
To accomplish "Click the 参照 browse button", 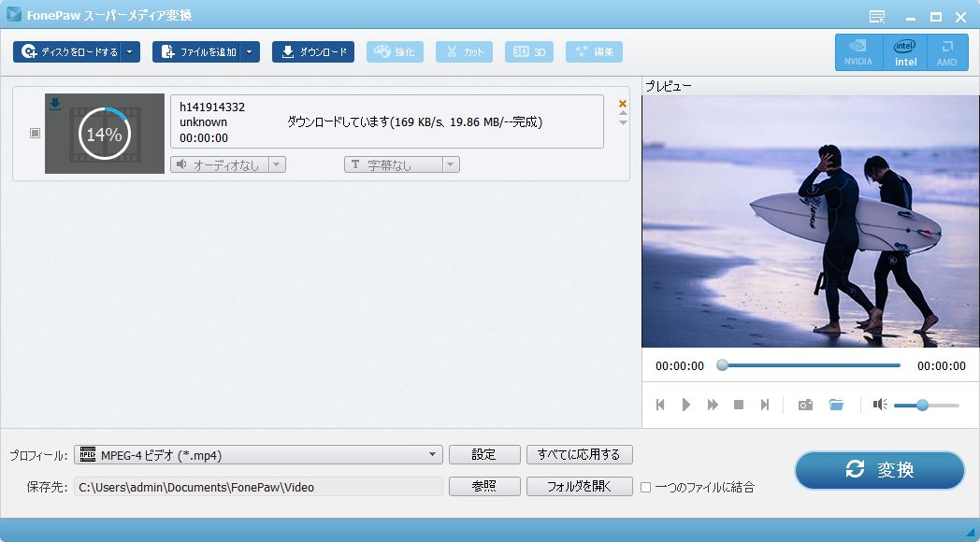I will coord(484,487).
